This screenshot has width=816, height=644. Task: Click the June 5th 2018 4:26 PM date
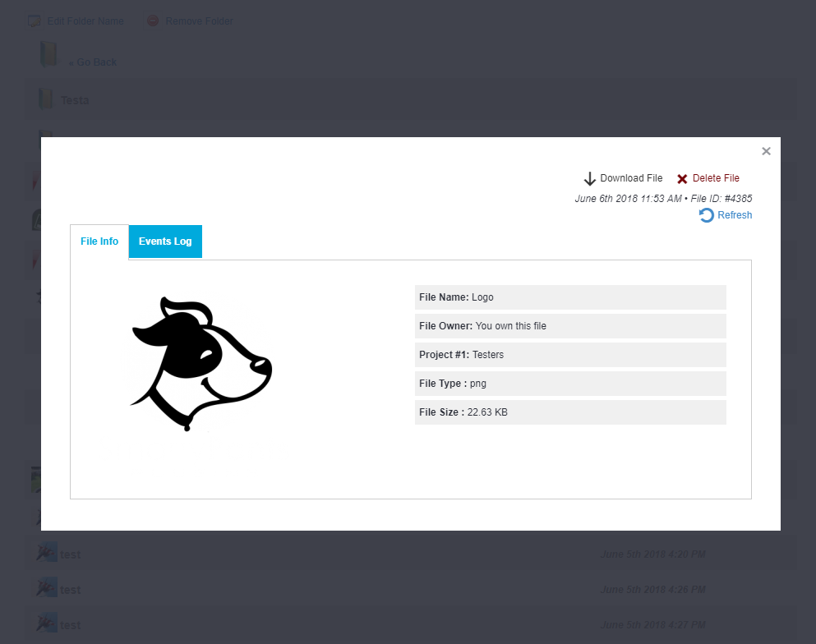[653, 590]
